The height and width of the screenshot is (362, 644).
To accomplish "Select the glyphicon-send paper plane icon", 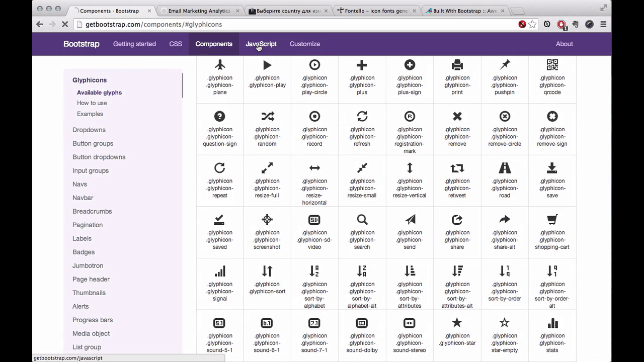I will tap(410, 220).
